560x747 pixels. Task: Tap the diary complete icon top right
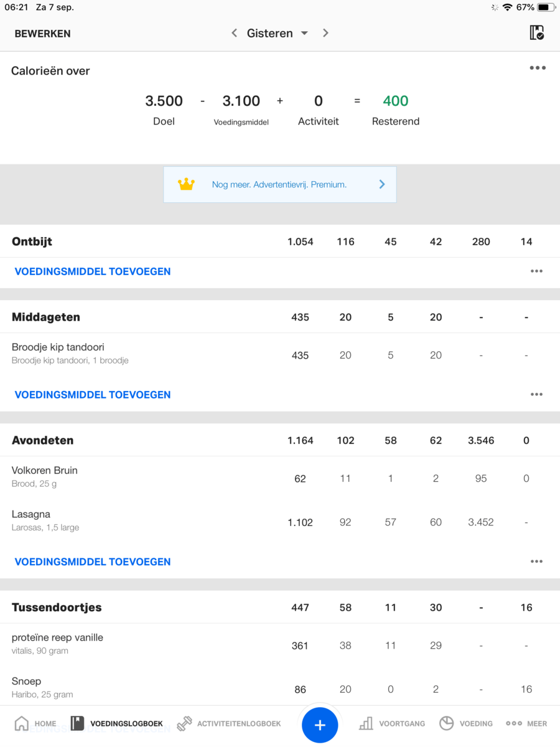536,33
